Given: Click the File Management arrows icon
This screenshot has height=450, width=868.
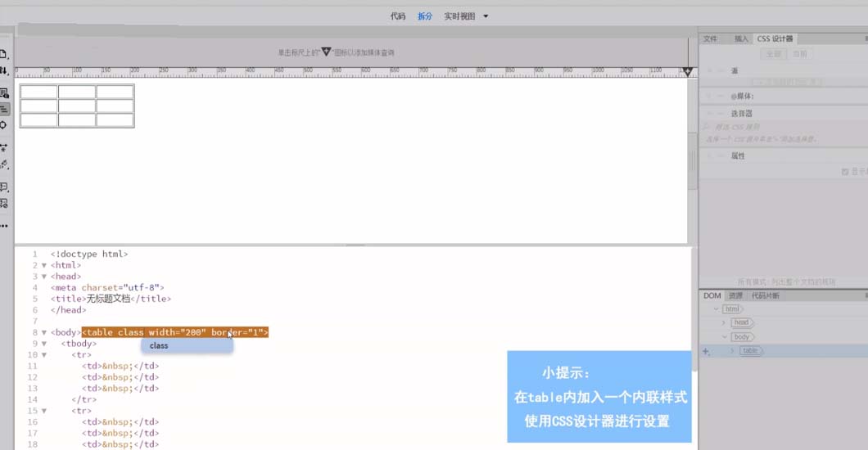Looking at the screenshot, I should coord(4,72).
